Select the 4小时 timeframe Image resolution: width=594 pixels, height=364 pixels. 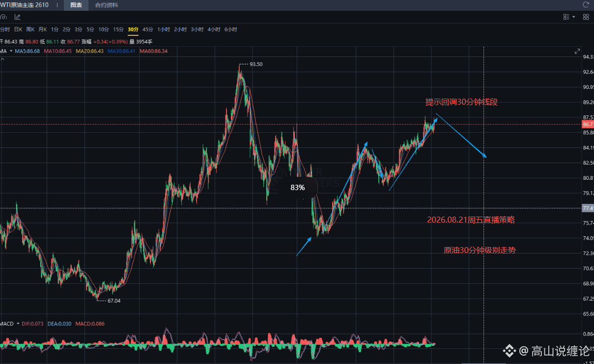pyautogui.click(x=214, y=29)
